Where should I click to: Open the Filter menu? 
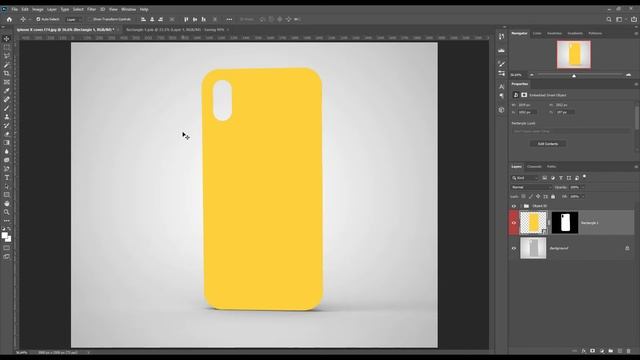[91, 9]
